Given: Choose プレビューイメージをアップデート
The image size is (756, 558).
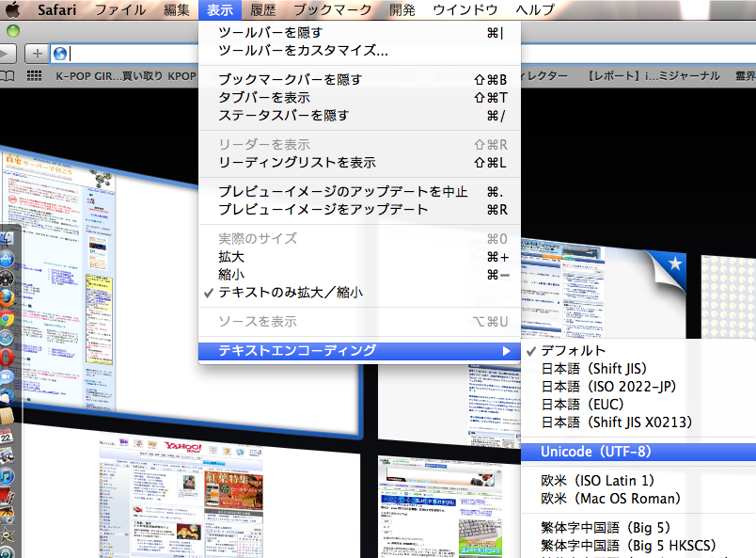Looking at the screenshot, I should pyautogui.click(x=360, y=210).
